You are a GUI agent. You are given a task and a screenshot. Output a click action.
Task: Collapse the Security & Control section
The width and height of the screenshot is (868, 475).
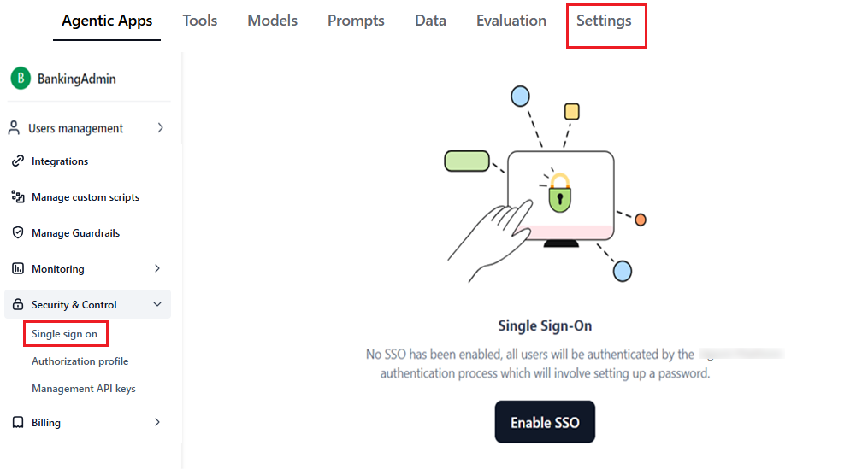pyautogui.click(x=157, y=305)
